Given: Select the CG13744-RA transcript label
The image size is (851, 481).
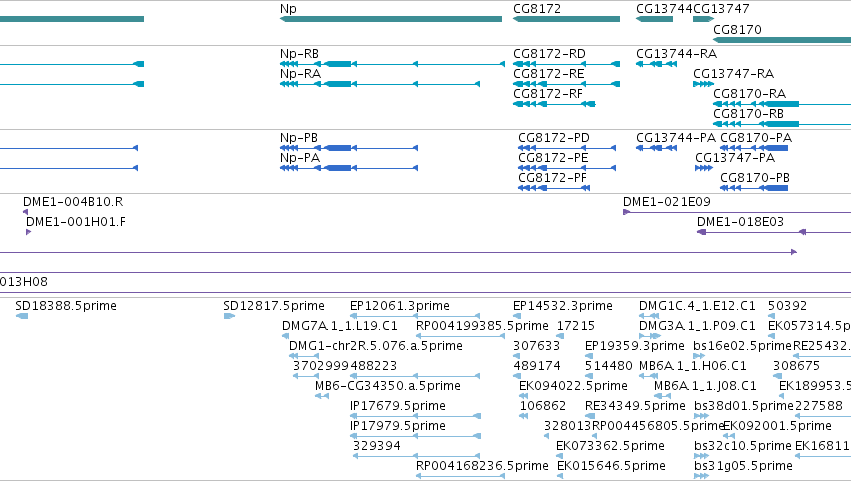Looking at the screenshot, I should pos(676,54).
